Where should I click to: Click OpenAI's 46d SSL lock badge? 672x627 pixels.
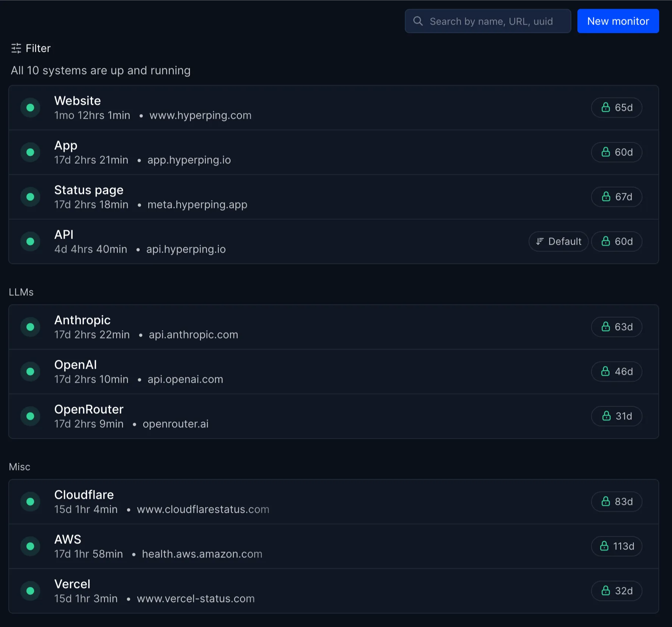point(616,372)
